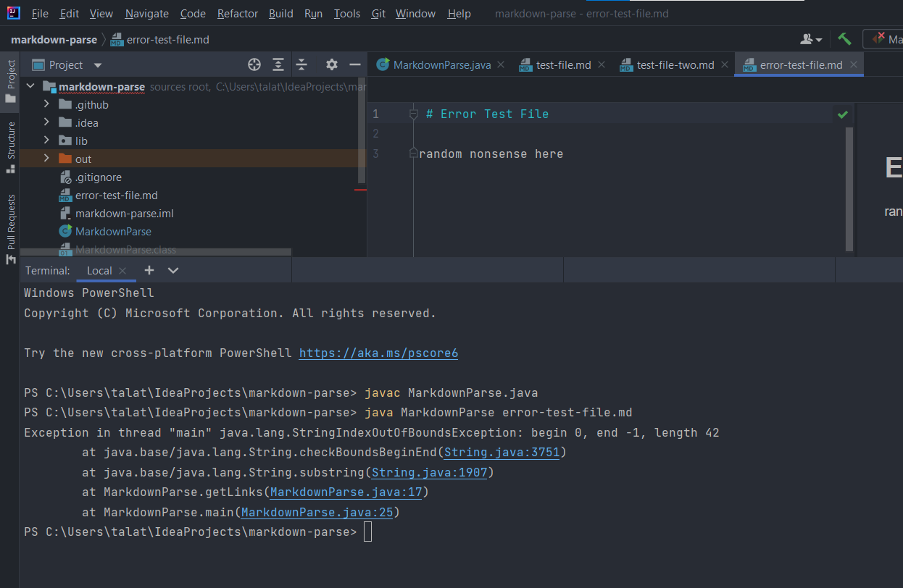Open the Window menu
The height and width of the screenshot is (588, 903).
[x=416, y=14]
